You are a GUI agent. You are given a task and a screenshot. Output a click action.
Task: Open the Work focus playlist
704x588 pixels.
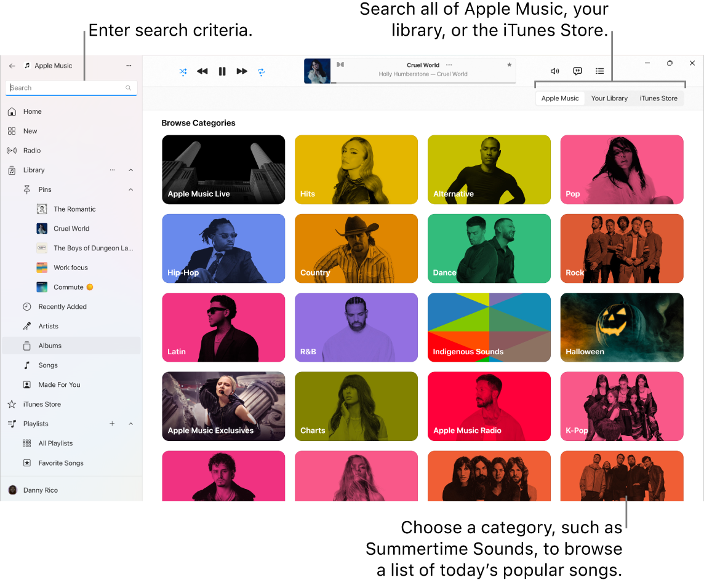tap(71, 268)
